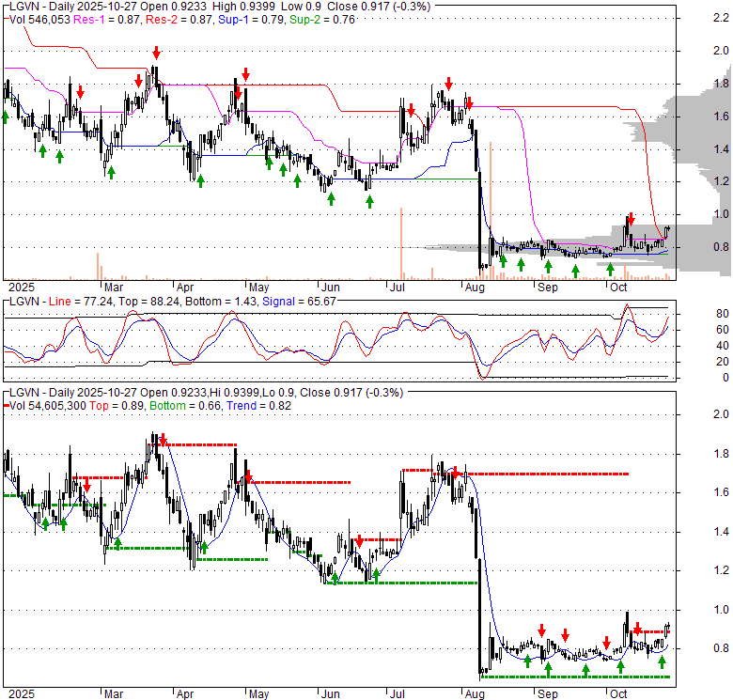
Task: Click the top chart's LGVN Daily title line
Action: [x=220, y=7]
